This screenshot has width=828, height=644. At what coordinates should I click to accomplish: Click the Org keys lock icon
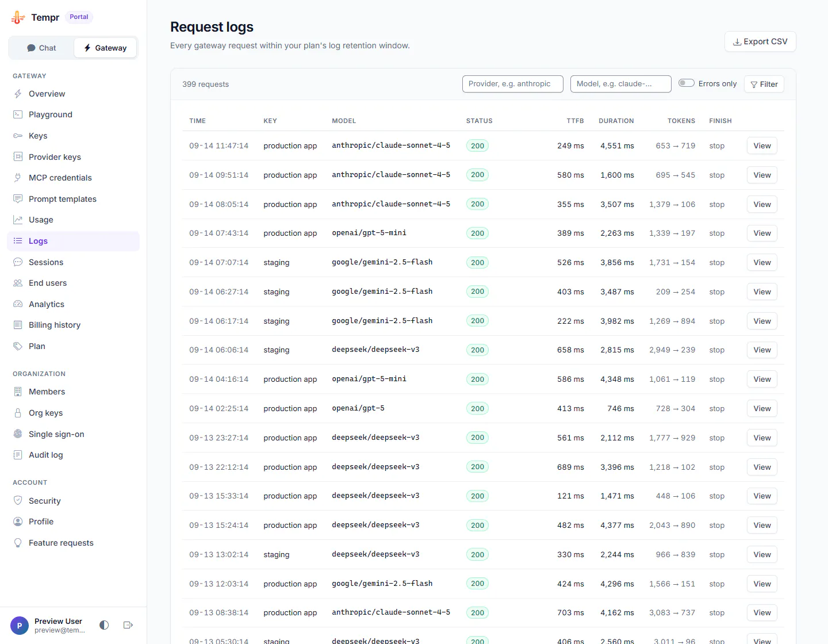click(x=18, y=413)
